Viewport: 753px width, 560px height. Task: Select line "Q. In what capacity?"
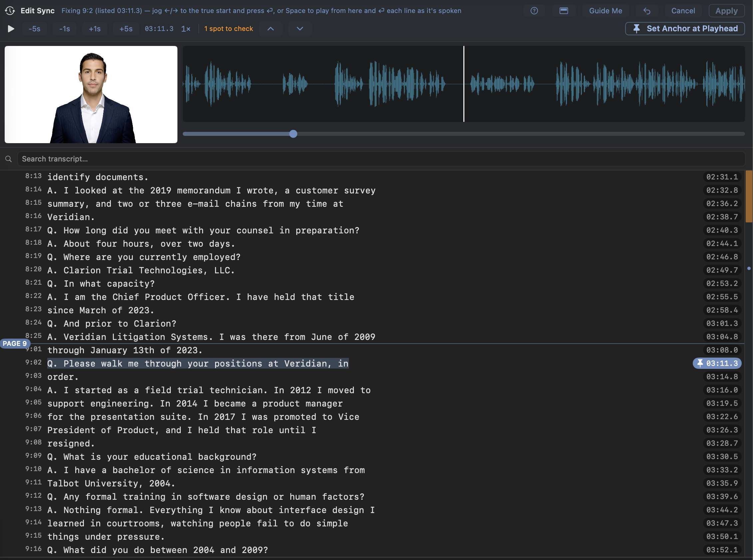tap(101, 284)
